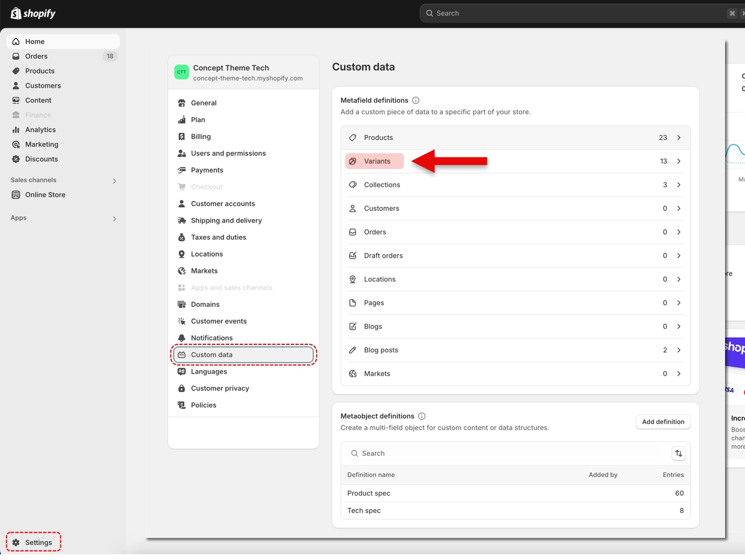Viewport: 745px width, 560px height.
Task: Click the Notifications bell icon
Action: coord(182,338)
